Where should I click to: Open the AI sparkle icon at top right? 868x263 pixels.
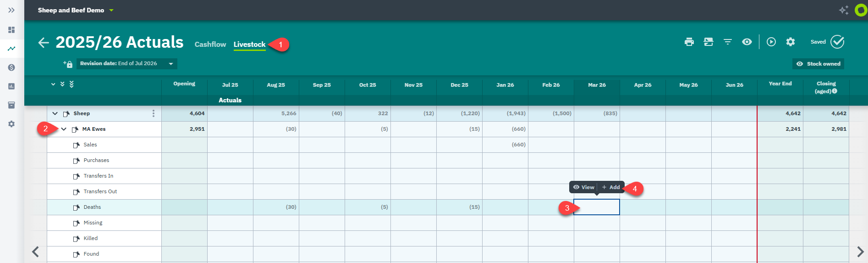[x=843, y=10]
